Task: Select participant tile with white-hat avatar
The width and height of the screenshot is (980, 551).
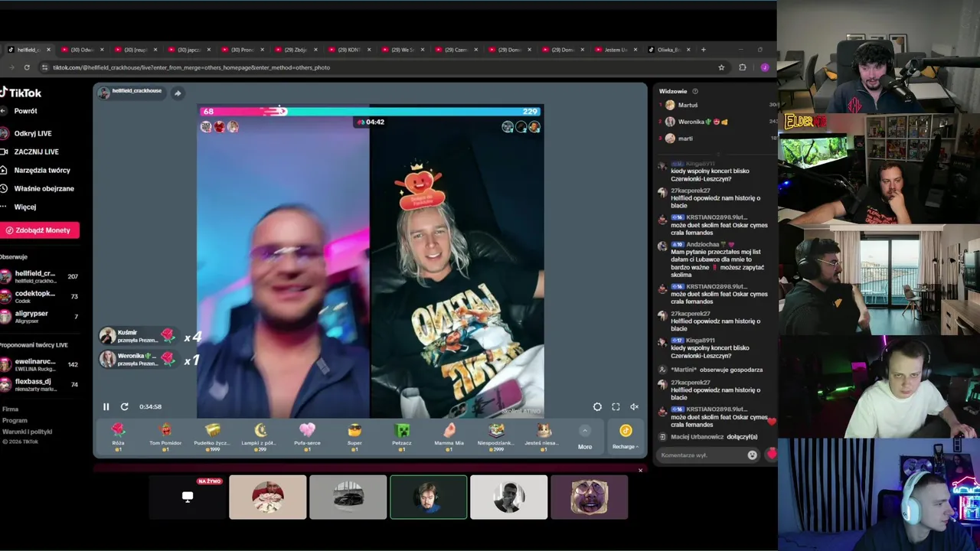Action: 268,497
